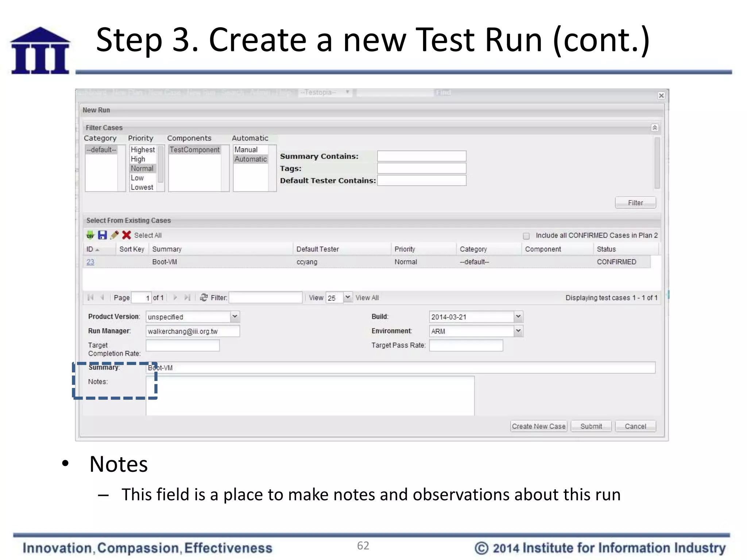
Task: Go to previous page of cases
Action: pyautogui.click(x=102, y=297)
